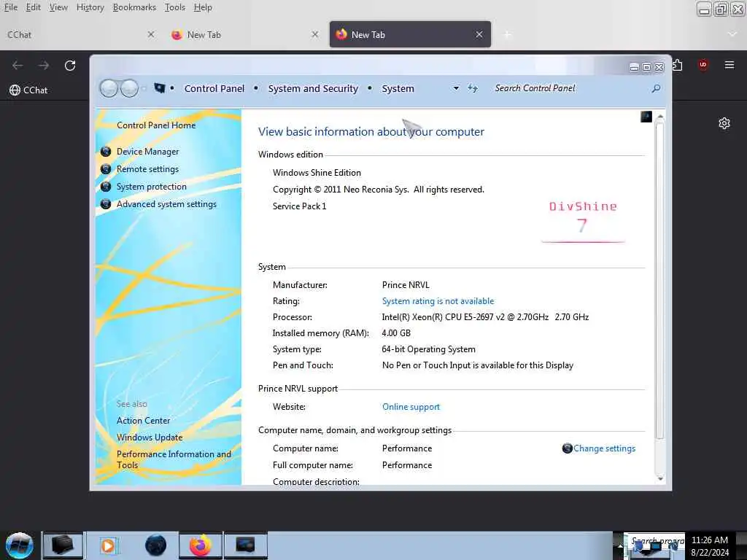Open the History menu
This screenshot has width=747, height=560.
click(x=90, y=7)
